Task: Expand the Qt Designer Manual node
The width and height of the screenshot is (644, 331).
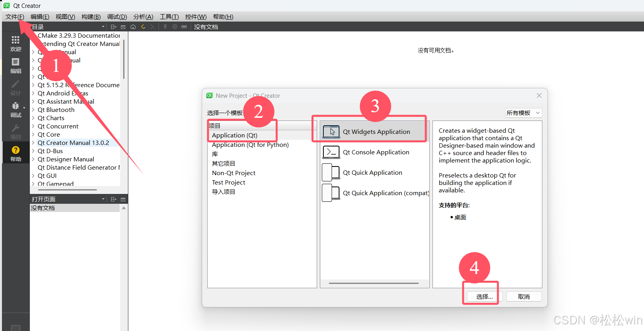Action: [33, 159]
